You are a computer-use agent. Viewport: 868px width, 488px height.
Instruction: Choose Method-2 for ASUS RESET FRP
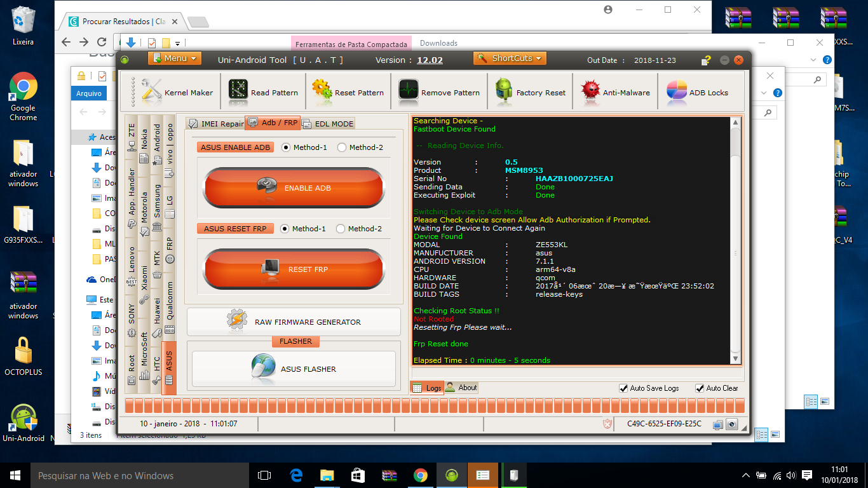click(x=359, y=229)
